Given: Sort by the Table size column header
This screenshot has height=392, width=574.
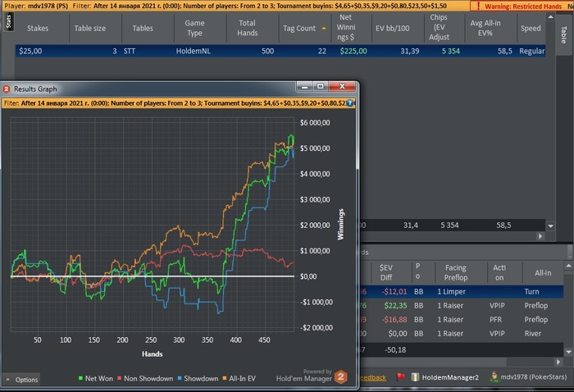Looking at the screenshot, I should pyautogui.click(x=90, y=28).
